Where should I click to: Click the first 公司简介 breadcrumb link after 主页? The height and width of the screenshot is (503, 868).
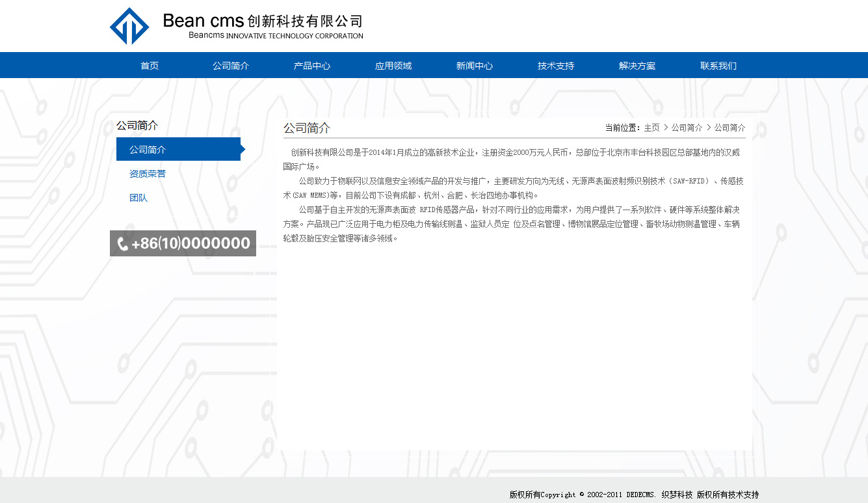(687, 128)
